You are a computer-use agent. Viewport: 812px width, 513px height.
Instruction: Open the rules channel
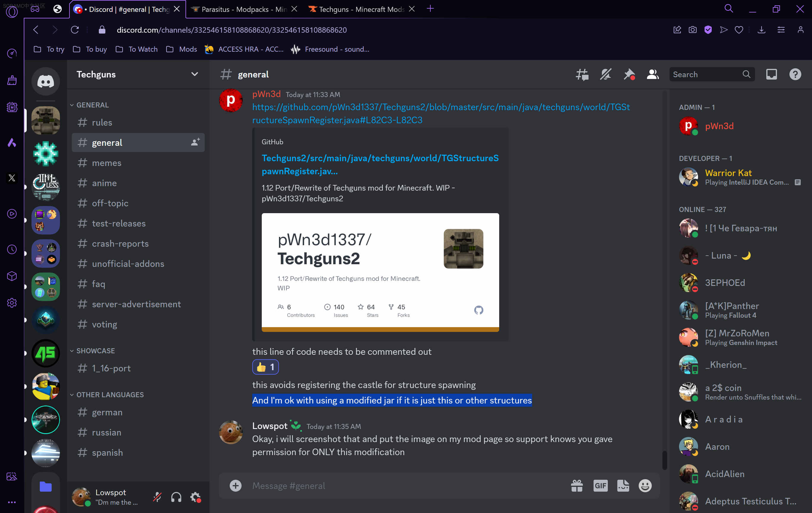138,122
